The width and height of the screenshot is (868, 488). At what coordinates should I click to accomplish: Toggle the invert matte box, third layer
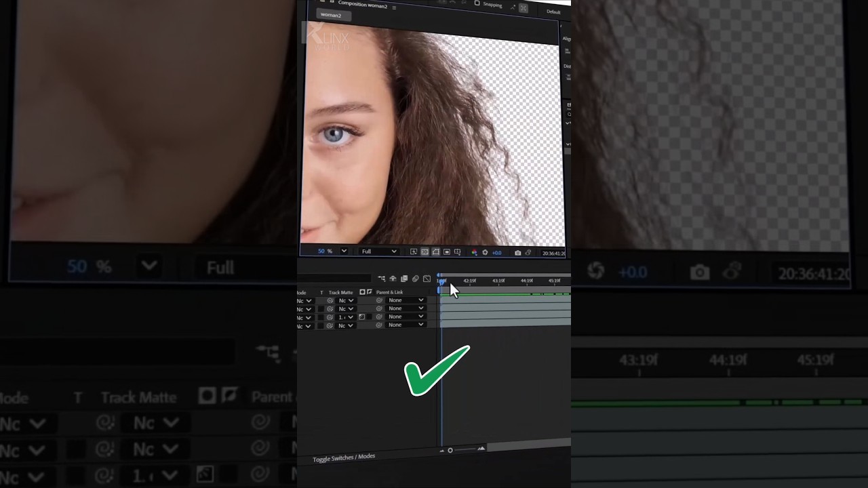click(x=370, y=317)
